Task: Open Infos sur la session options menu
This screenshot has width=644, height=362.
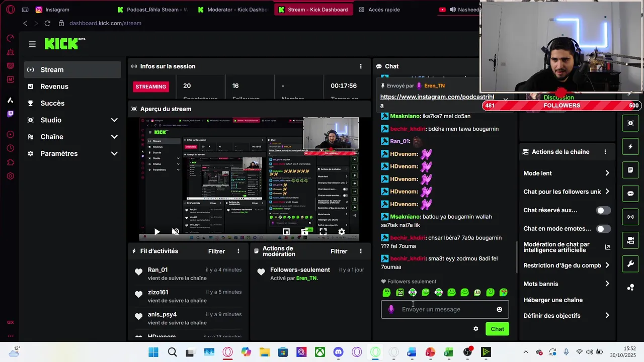Action: pos(360,66)
